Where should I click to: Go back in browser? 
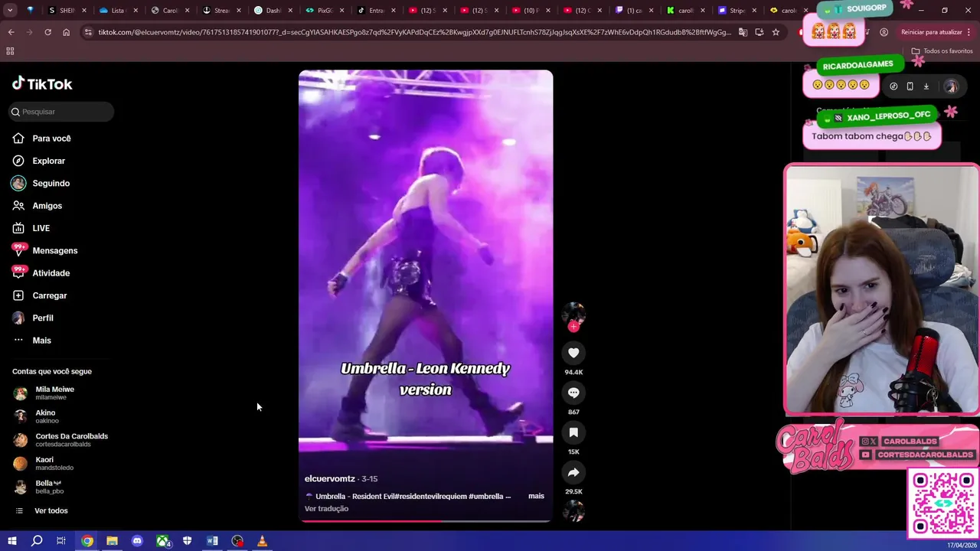pos(11,32)
